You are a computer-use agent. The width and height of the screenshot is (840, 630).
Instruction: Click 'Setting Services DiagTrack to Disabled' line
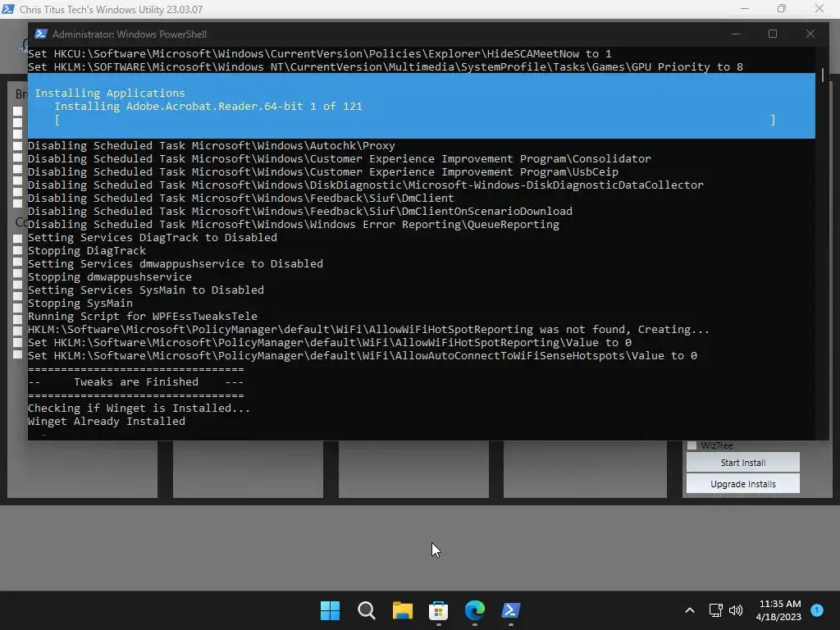click(153, 237)
